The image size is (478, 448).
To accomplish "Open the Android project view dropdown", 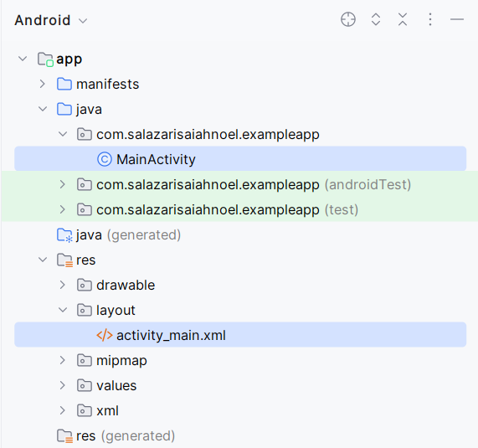I will point(51,20).
